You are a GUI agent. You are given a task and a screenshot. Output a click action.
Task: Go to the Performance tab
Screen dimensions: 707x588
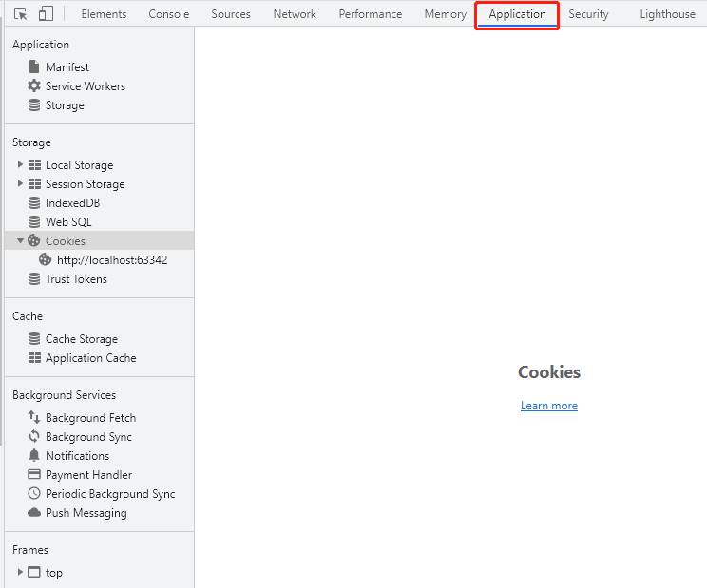click(x=371, y=14)
